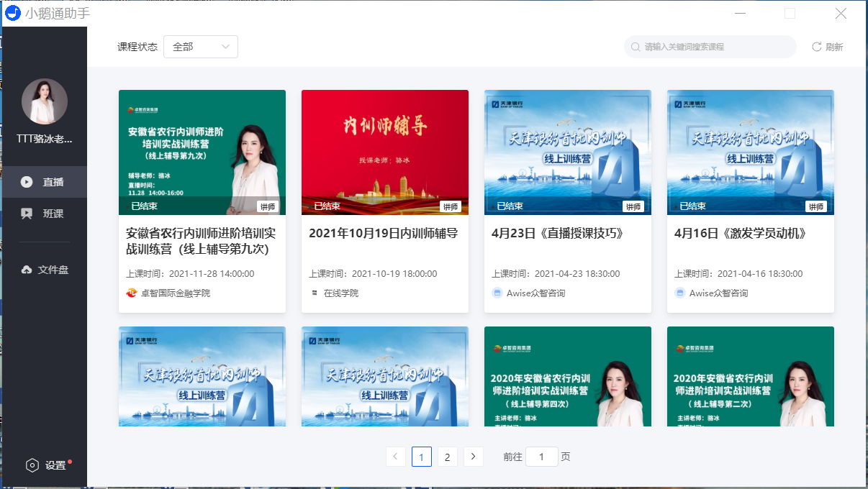Image resolution: width=868 pixels, height=489 pixels.
Task: Open the 直播 section in sidebar
Action: (x=44, y=182)
